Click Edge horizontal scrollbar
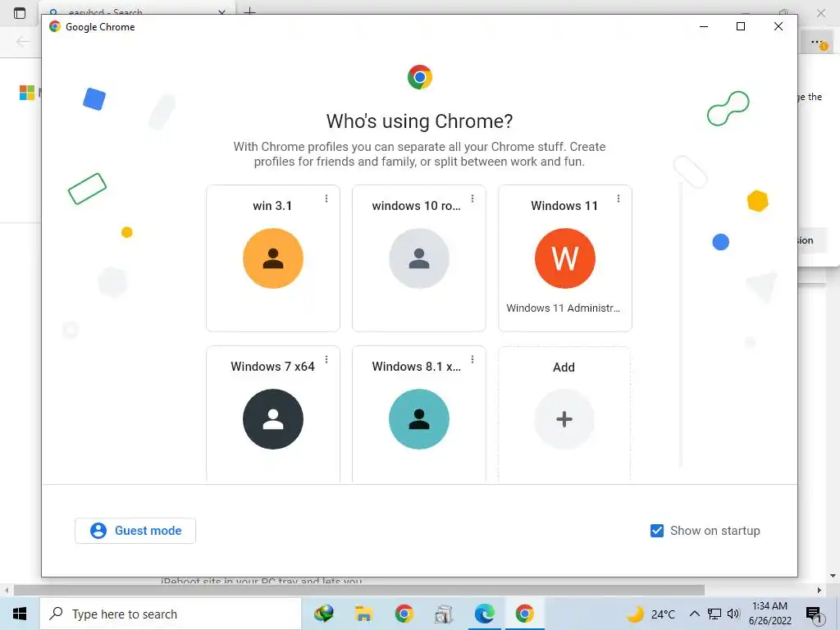The width and height of the screenshot is (840, 630). [x=359, y=590]
